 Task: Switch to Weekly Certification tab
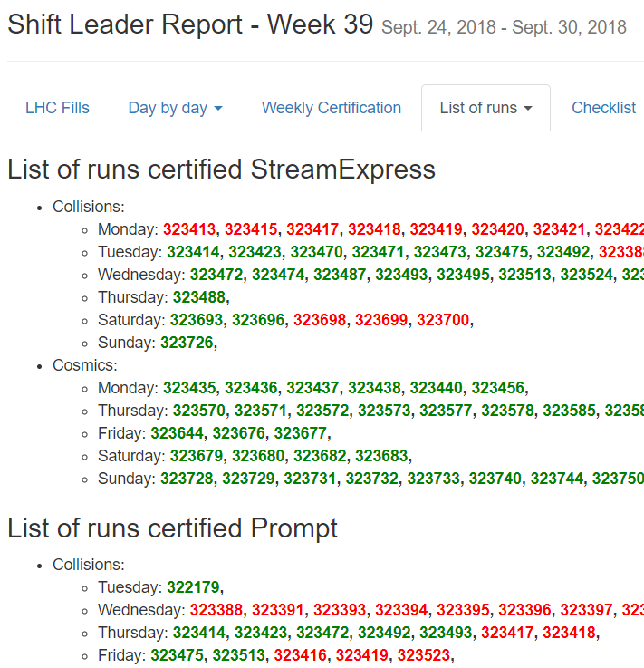coord(332,108)
